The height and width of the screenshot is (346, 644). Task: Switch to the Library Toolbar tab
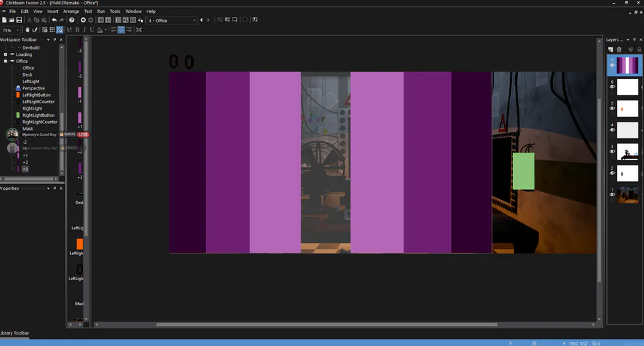click(x=14, y=333)
